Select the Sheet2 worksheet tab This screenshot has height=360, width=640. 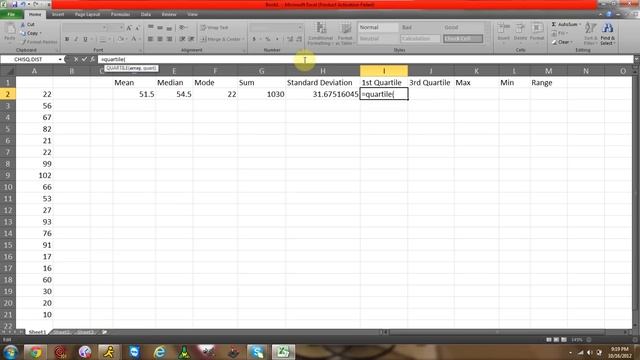[x=62, y=332]
